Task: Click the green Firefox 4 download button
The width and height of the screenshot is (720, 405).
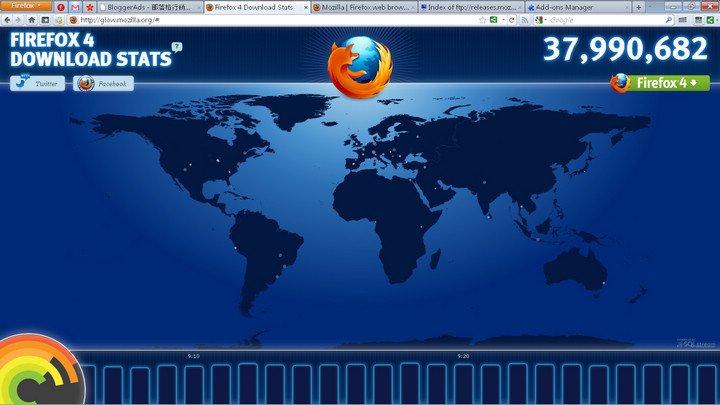Action: click(x=660, y=83)
